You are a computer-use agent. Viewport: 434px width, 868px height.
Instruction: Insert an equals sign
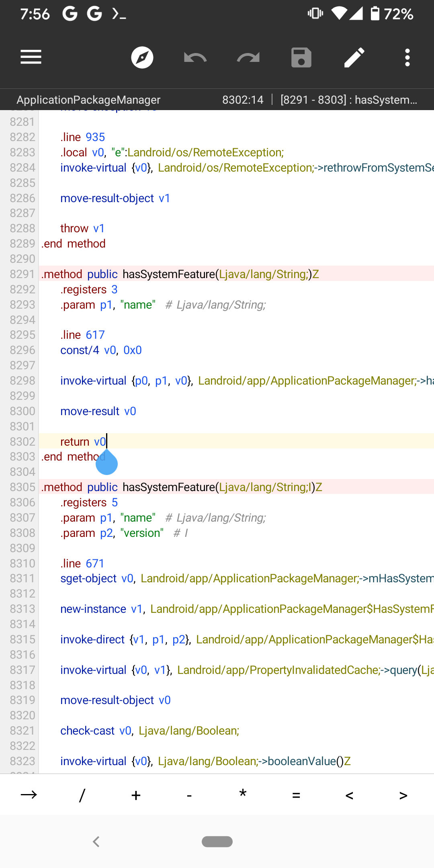click(x=296, y=795)
